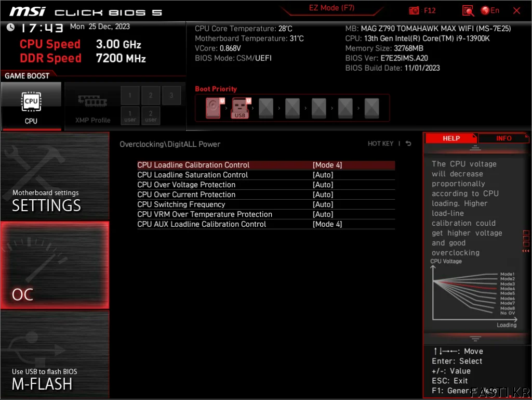The image size is (532, 400).
Task: Switch to the HELP tab
Action: (451, 138)
